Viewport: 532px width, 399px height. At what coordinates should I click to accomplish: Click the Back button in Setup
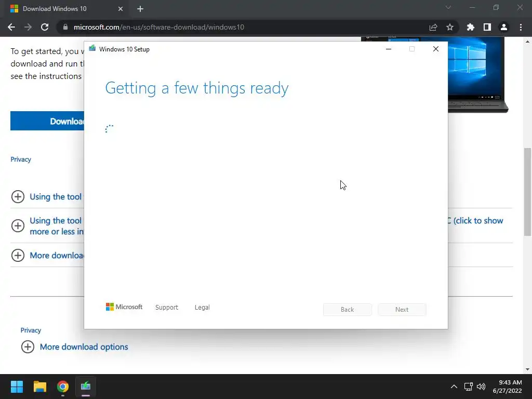click(348, 310)
